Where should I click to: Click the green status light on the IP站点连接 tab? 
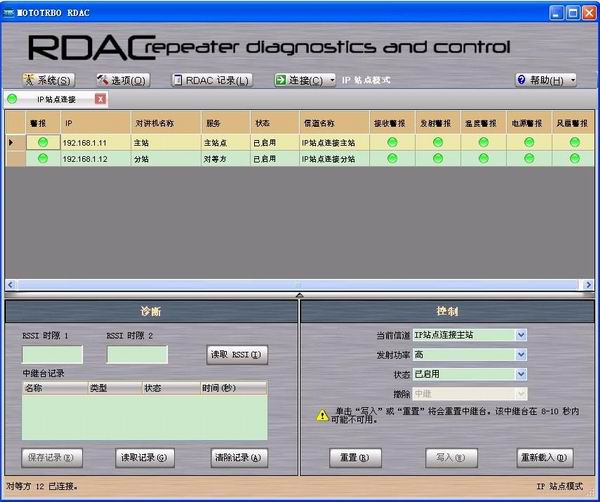coord(13,99)
